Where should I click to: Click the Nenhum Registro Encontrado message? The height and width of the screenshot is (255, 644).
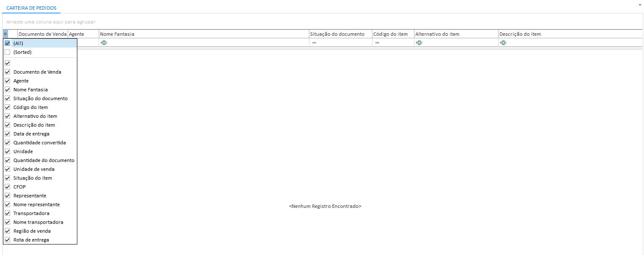(x=325, y=207)
